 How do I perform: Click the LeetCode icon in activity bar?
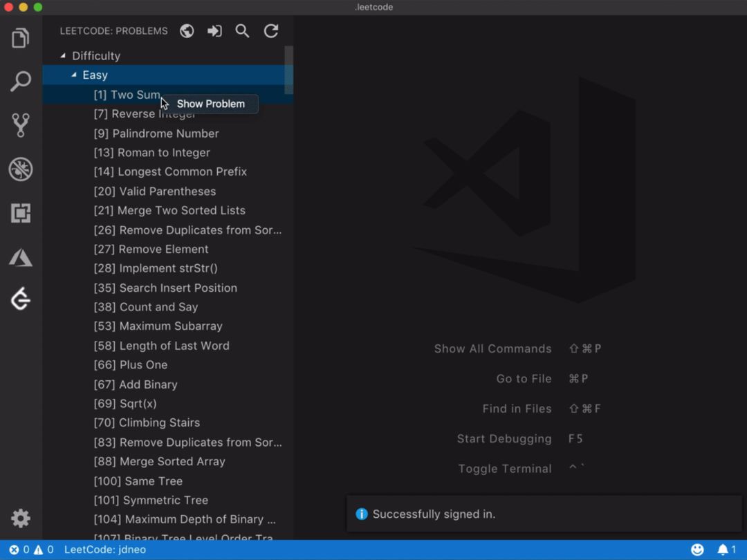pos(21,299)
